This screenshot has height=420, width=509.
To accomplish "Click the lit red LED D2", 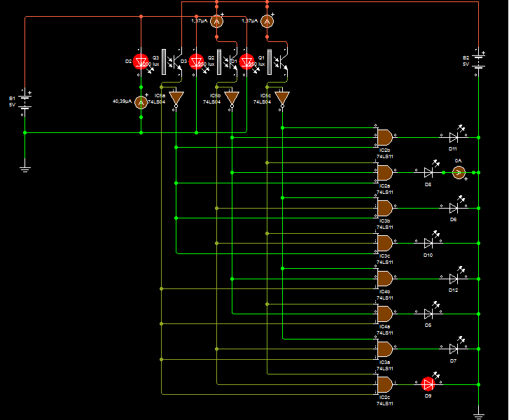I will click(x=141, y=62).
